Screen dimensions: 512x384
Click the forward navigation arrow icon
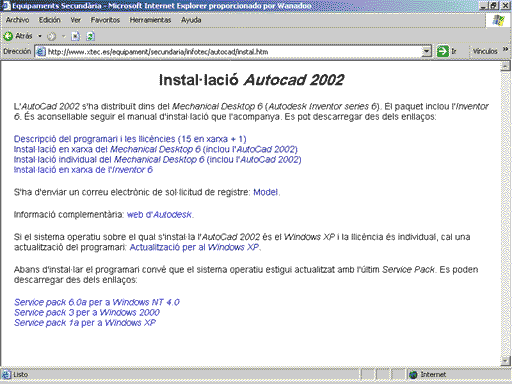(x=51, y=36)
